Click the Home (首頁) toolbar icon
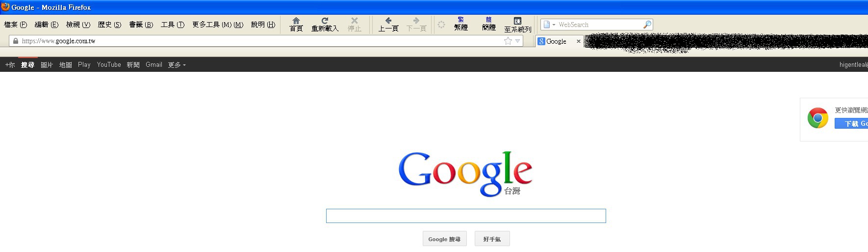Image resolution: width=868 pixels, height=252 pixels. click(296, 24)
